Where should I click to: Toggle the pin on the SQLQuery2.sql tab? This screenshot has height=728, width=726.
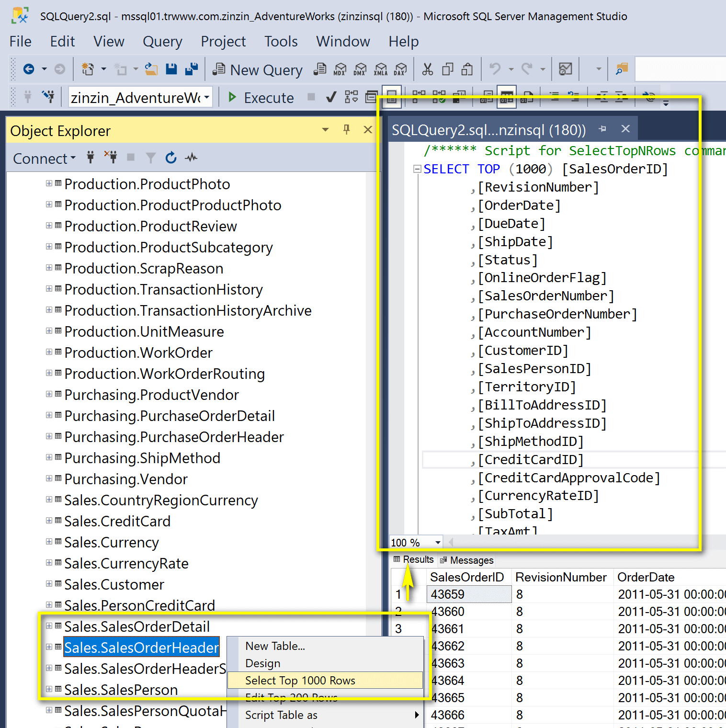602,128
